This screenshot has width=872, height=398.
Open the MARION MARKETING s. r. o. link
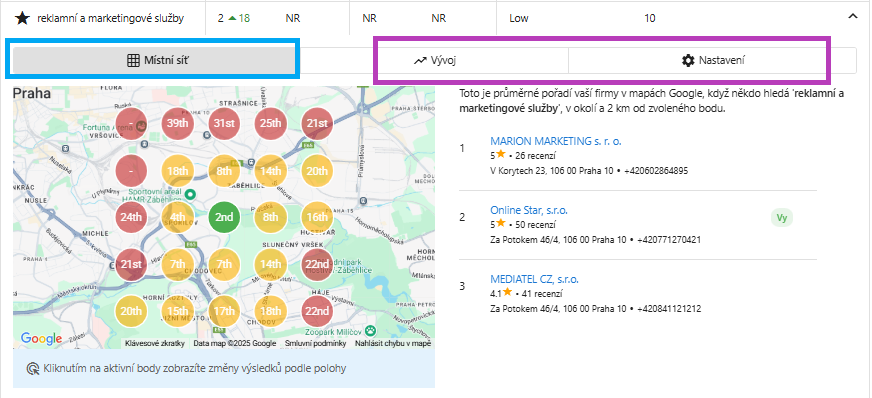coord(556,141)
